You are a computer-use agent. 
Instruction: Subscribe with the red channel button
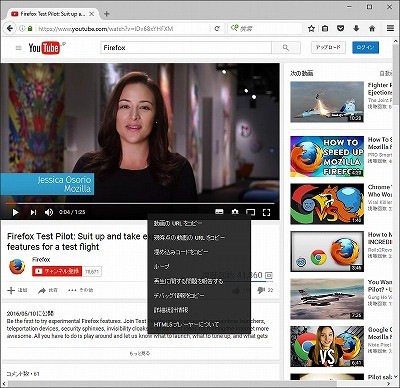point(57,271)
